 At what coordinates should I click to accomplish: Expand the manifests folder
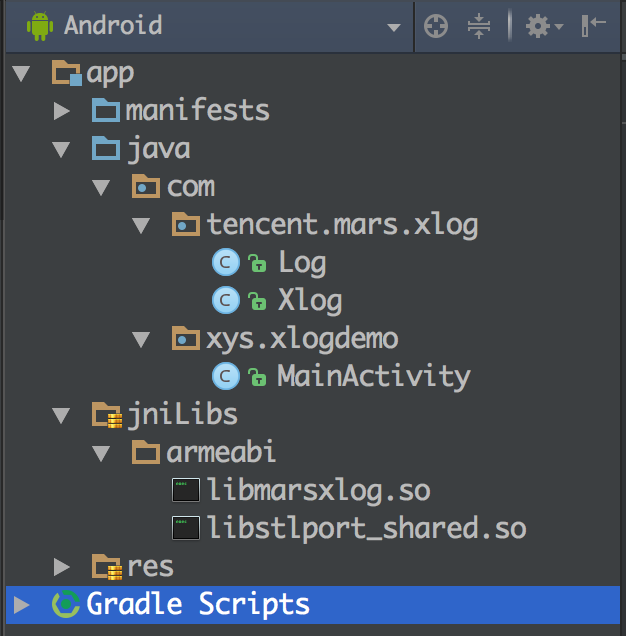pos(62,111)
